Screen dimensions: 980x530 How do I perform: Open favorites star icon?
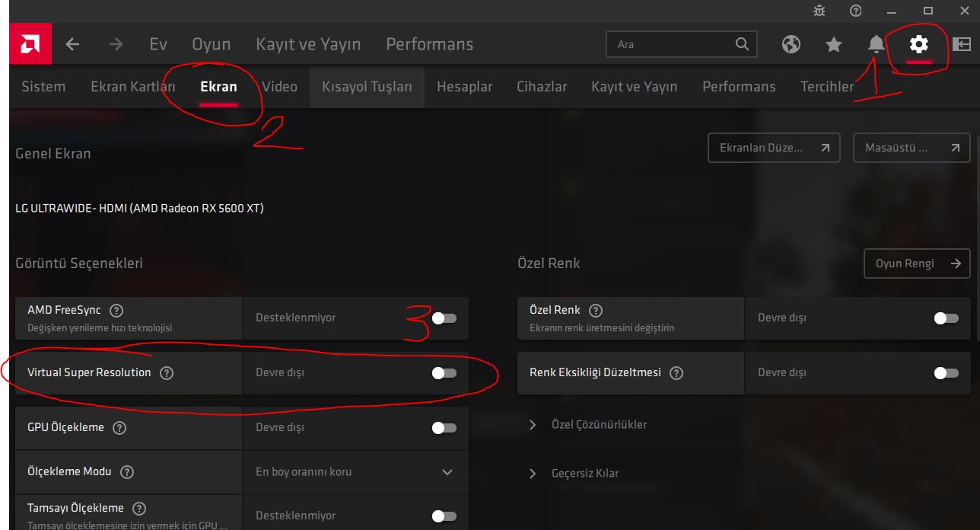click(834, 44)
